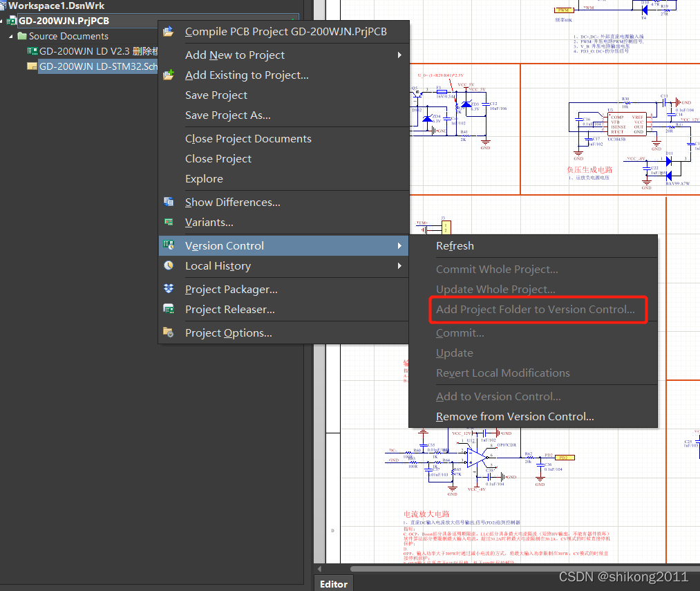Screen dimensions: 700x591
Task: Collapse the Source Documents folder tree
Action: click(11, 36)
